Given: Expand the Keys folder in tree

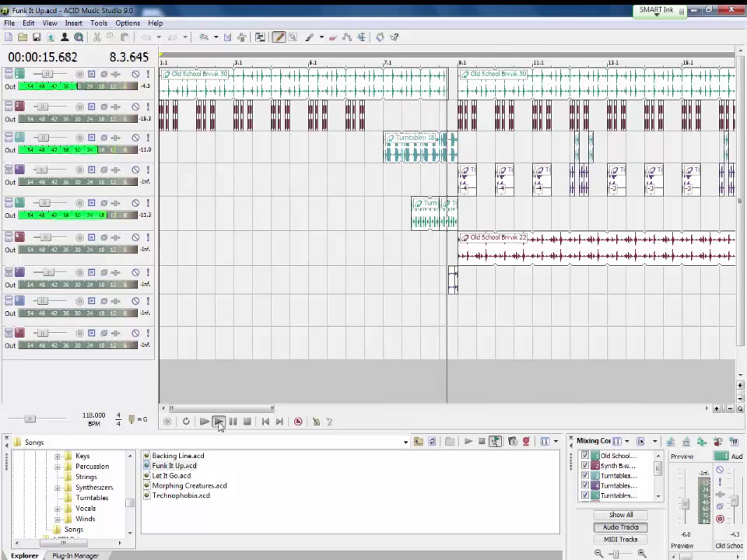Looking at the screenshot, I should click(57, 456).
